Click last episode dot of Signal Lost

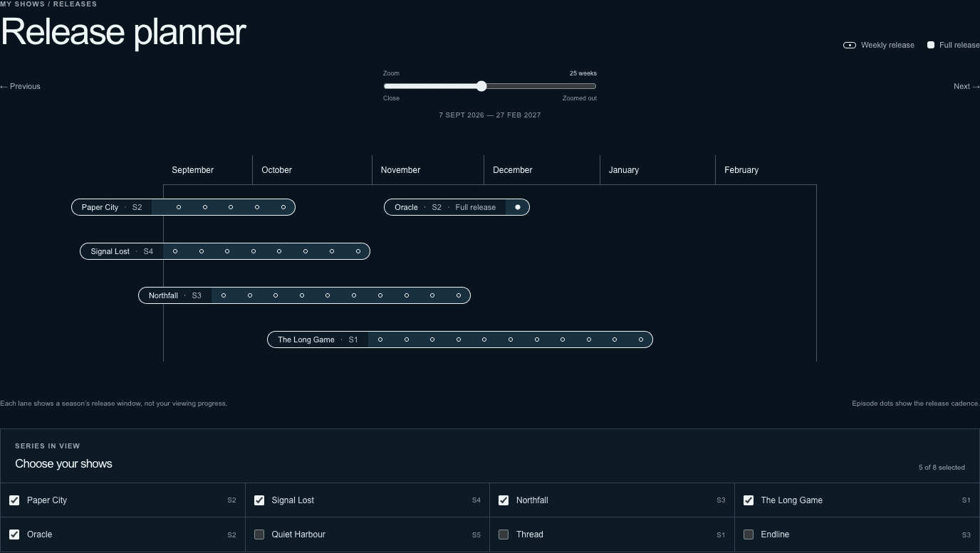point(358,251)
